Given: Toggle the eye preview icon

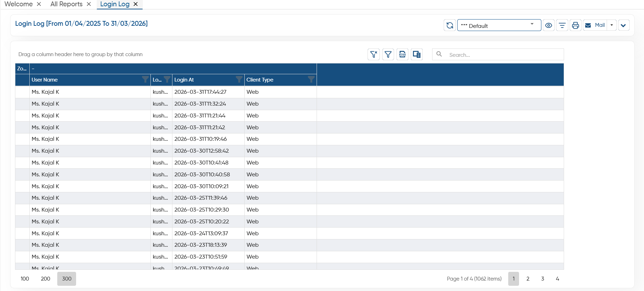Looking at the screenshot, I should (x=549, y=25).
